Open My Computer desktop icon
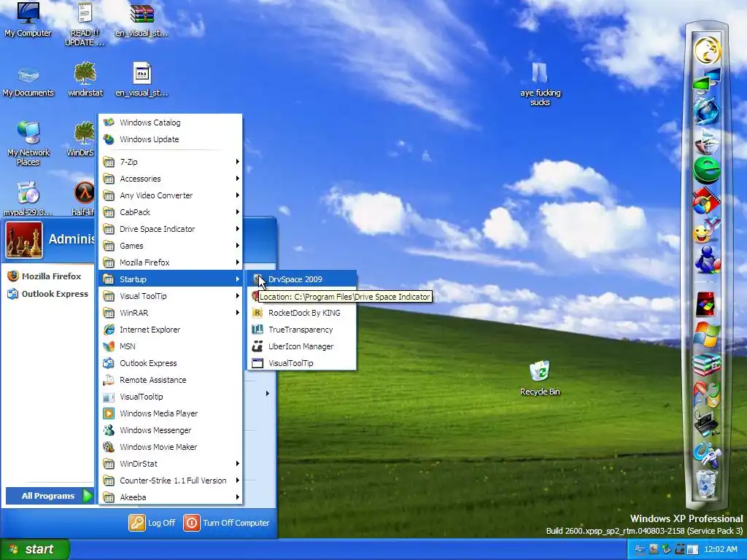747x560 pixels. point(28,19)
